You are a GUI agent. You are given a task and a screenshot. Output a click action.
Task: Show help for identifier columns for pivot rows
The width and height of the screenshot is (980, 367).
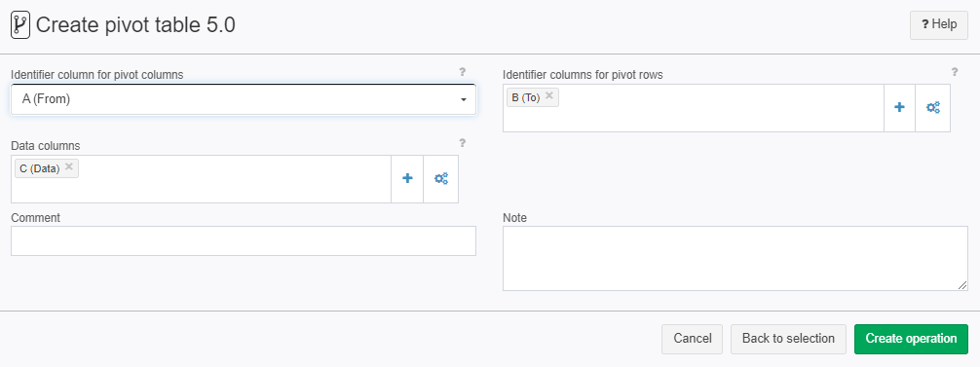coord(955,72)
